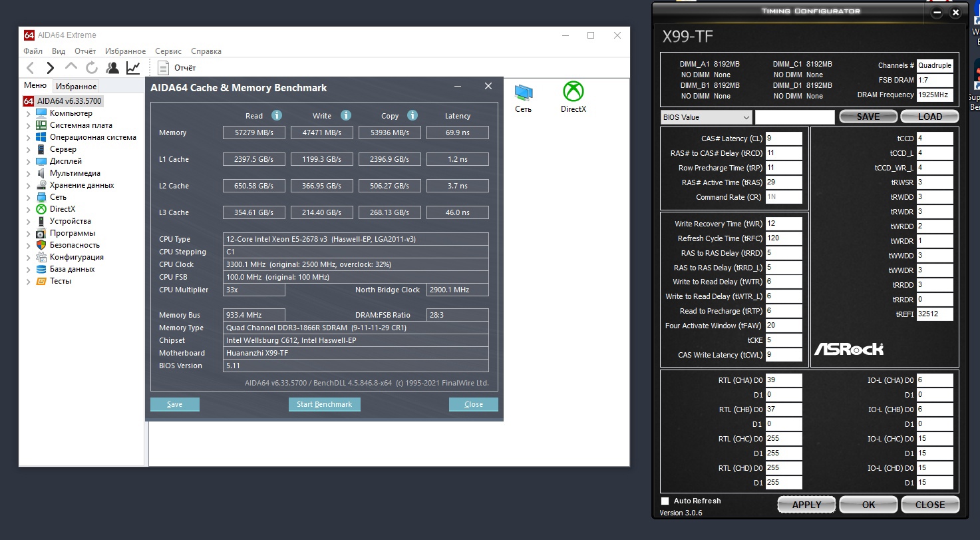Expand the Системная плата tree node
The height and width of the screenshot is (540, 980).
coord(29,125)
